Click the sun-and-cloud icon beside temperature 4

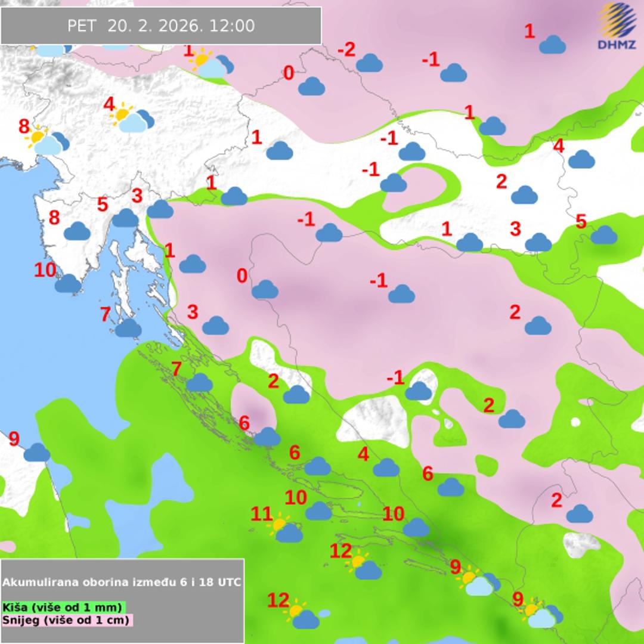coord(133,118)
